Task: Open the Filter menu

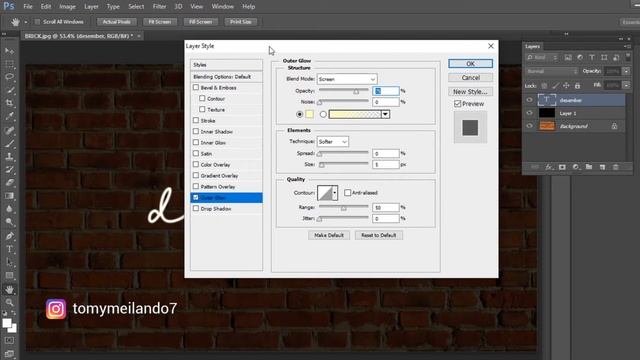Action: point(159,7)
